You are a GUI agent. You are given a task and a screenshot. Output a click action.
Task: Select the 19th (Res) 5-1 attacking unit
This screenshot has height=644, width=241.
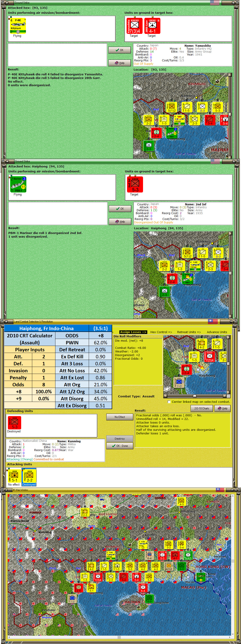[15, 476]
